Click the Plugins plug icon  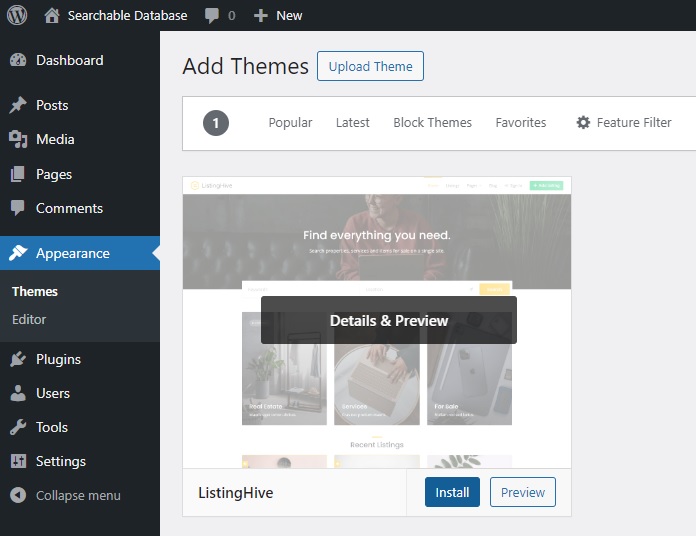18,359
